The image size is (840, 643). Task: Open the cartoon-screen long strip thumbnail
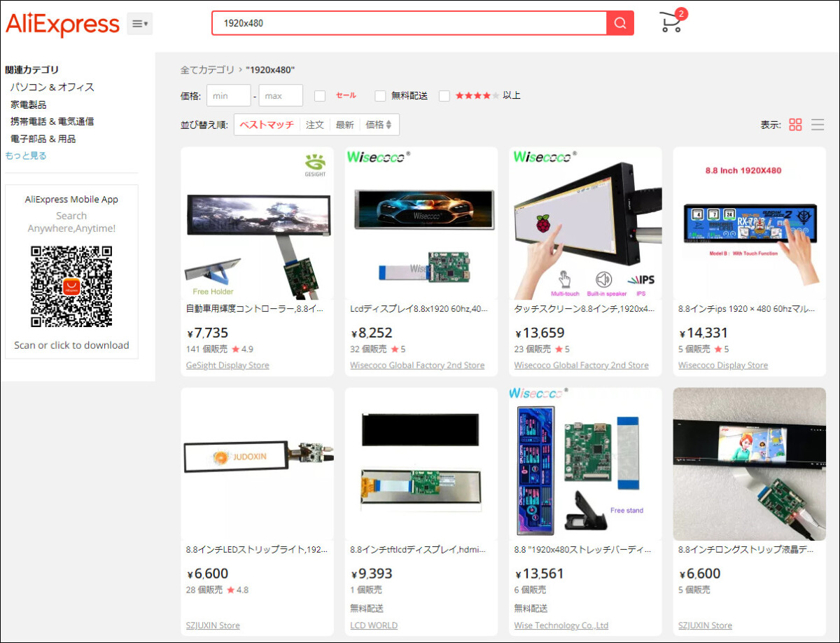coord(750,464)
